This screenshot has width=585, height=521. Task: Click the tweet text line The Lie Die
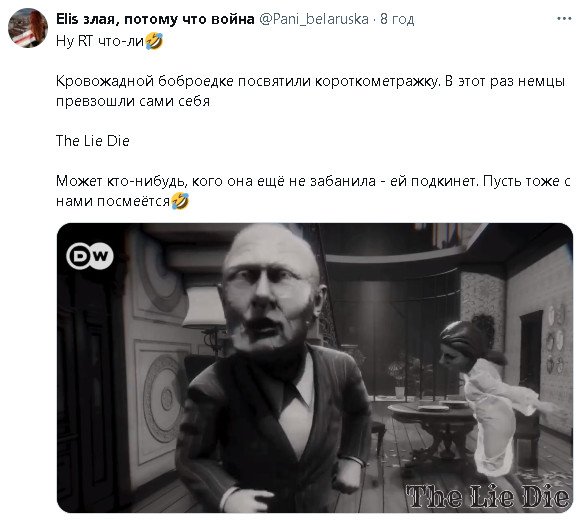point(93,141)
